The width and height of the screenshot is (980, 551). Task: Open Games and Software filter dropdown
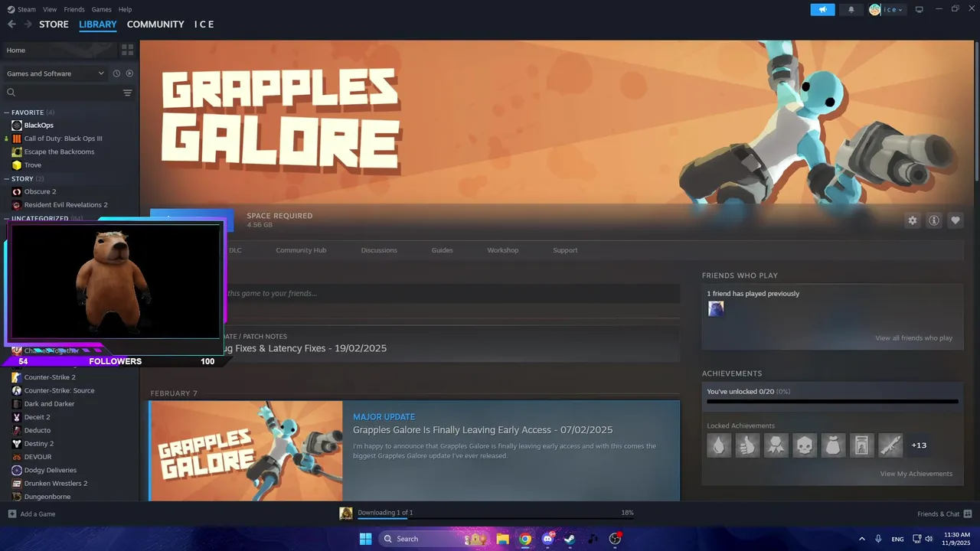tap(55, 73)
